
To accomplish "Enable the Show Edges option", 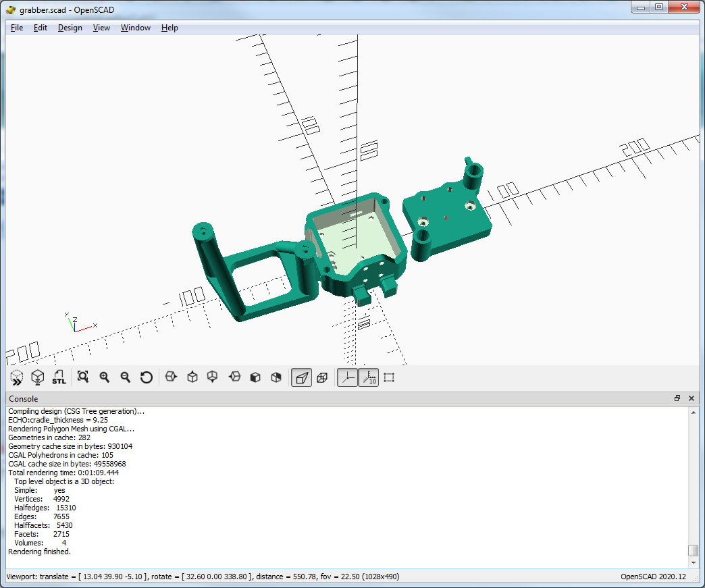I will click(389, 377).
